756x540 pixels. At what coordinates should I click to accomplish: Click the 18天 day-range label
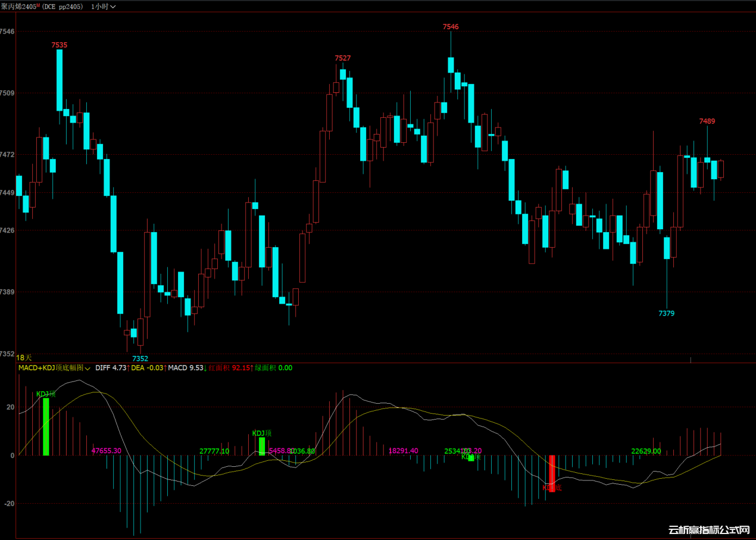point(24,358)
